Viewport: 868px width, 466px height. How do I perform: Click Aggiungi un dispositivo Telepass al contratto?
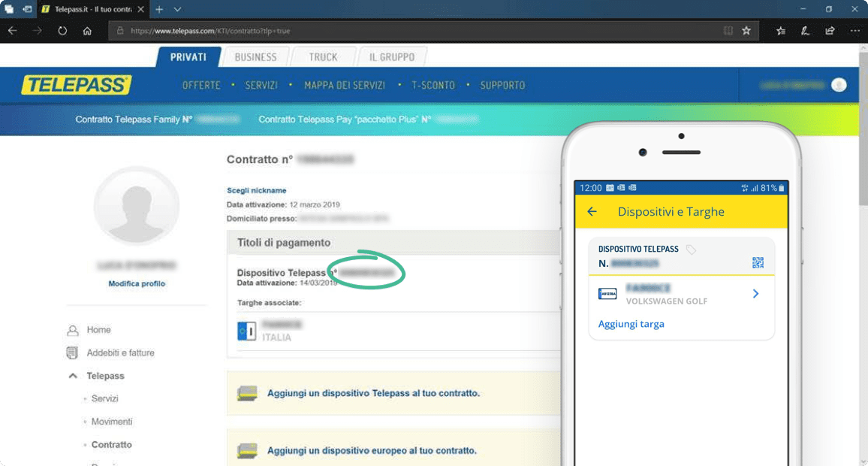point(373,393)
